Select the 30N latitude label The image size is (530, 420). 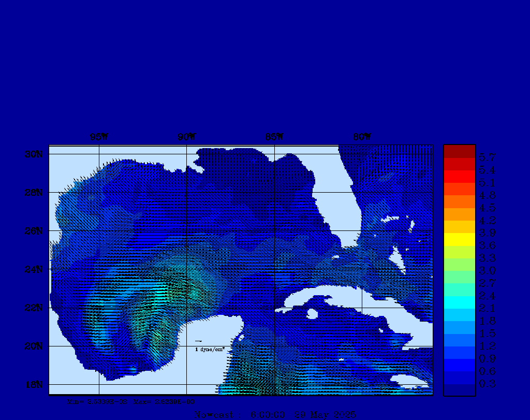pos(33,154)
